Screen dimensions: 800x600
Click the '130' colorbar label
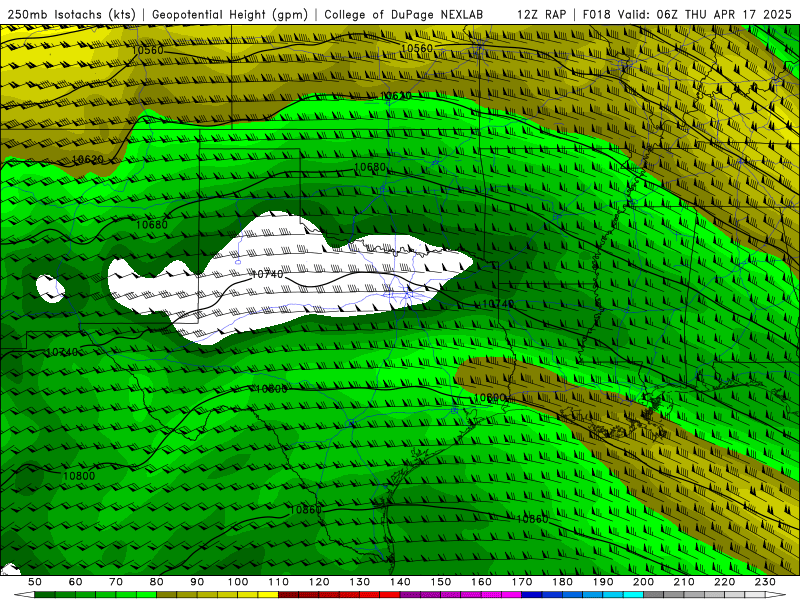[x=360, y=582]
